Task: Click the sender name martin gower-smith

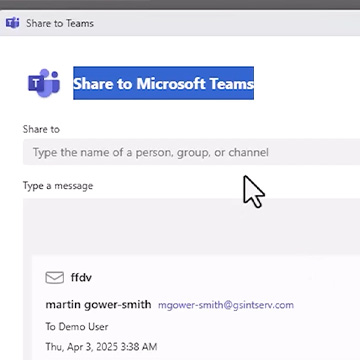Action: [x=98, y=305]
